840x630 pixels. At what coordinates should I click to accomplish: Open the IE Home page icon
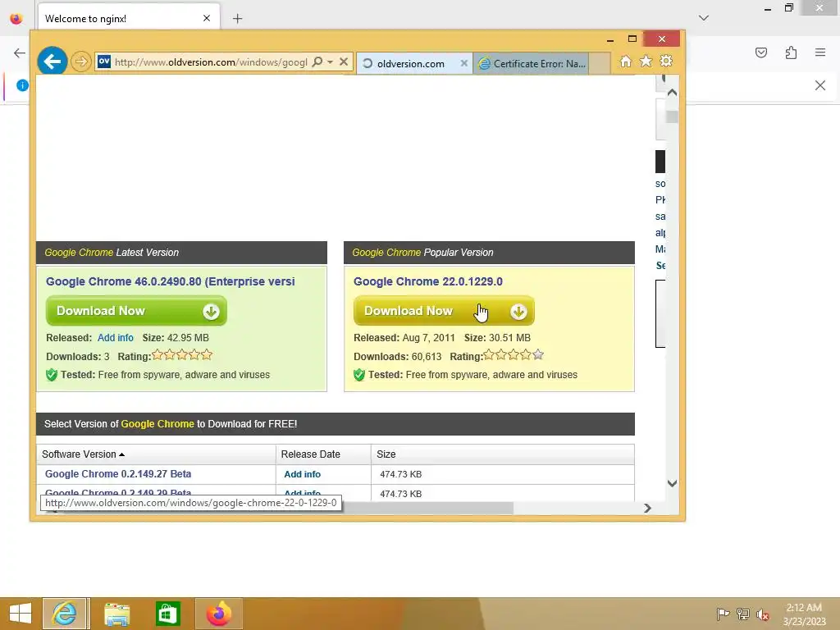tap(626, 62)
